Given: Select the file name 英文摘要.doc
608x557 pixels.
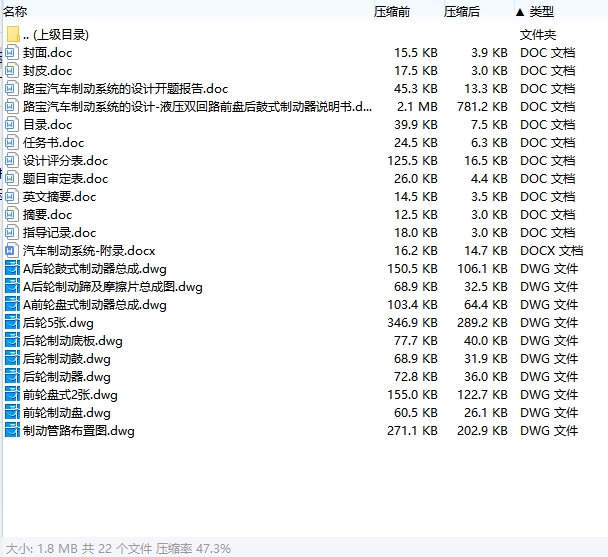Looking at the screenshot, I should pos(59,197).
